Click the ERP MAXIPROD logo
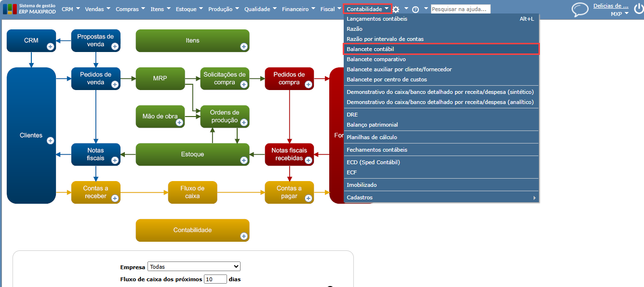 pos(30,9)
